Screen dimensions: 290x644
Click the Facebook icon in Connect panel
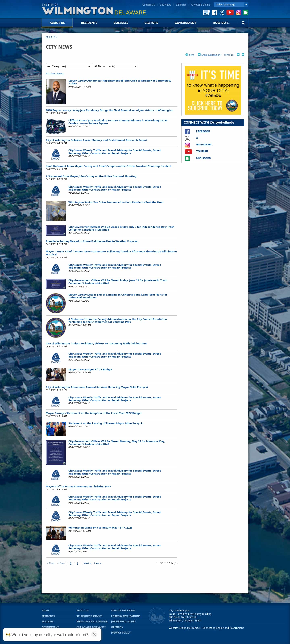187,132
